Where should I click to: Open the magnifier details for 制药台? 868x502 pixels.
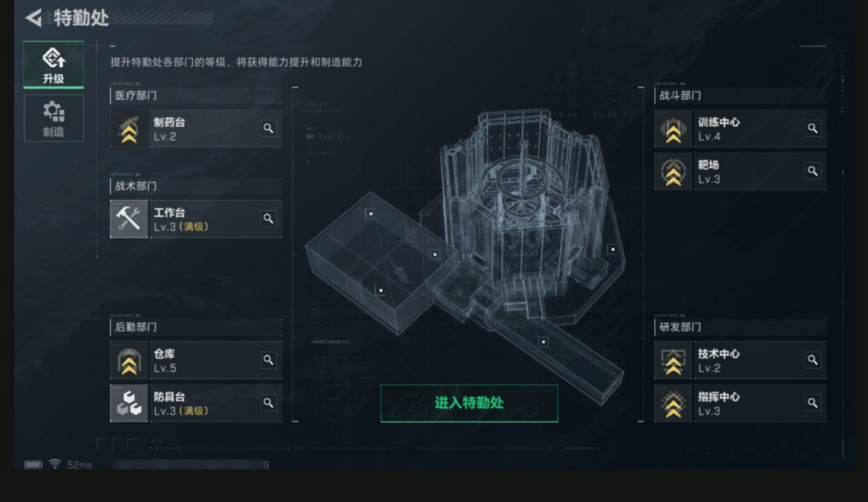point(268,129)
